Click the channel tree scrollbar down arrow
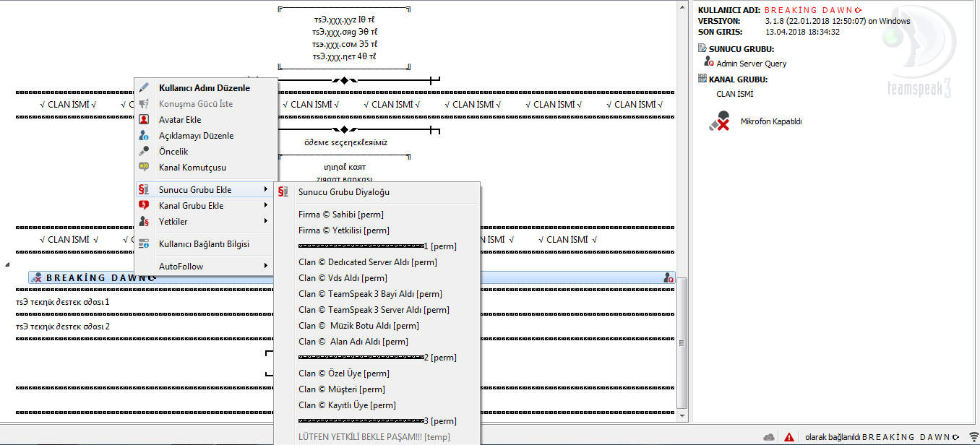The image size is (980, 445). pos(682,415)
